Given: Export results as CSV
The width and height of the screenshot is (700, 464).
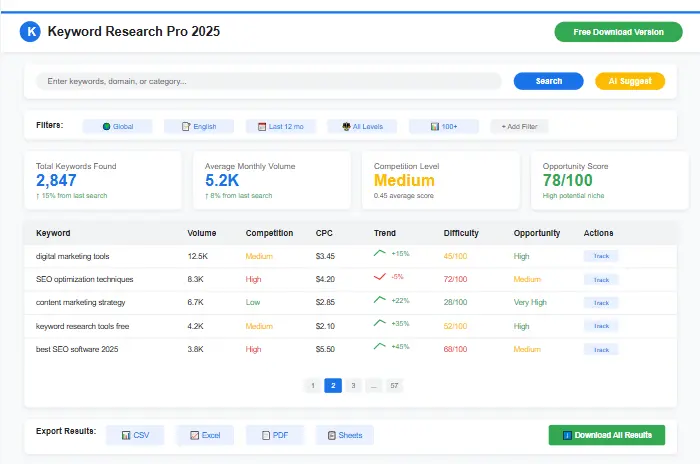Looking at the screenshot, I should point(135,435).
